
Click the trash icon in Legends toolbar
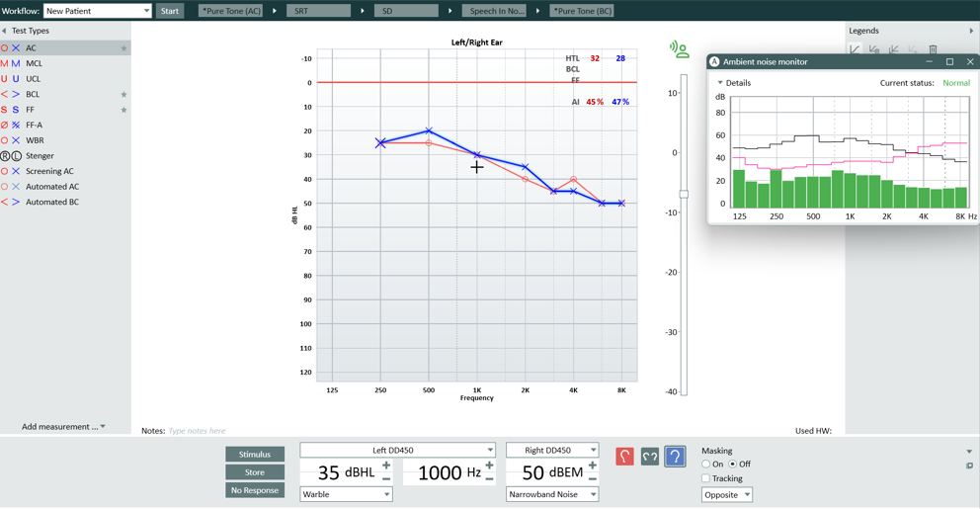tap(933, 49)
